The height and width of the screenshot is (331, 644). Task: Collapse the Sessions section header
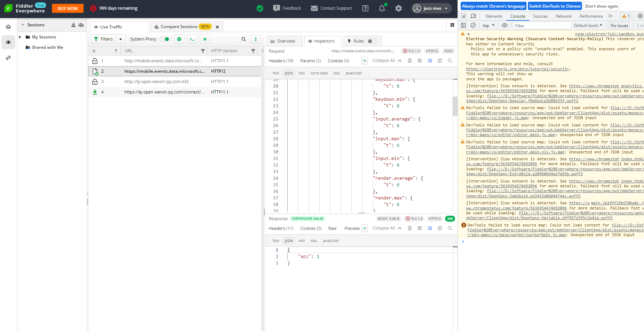pyautogui.click(x=23, y=25)
